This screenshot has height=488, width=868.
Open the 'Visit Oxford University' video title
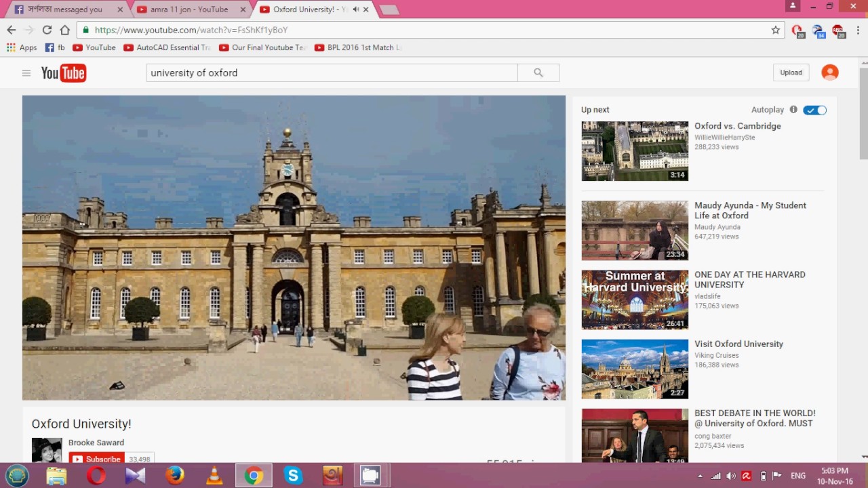738,344
